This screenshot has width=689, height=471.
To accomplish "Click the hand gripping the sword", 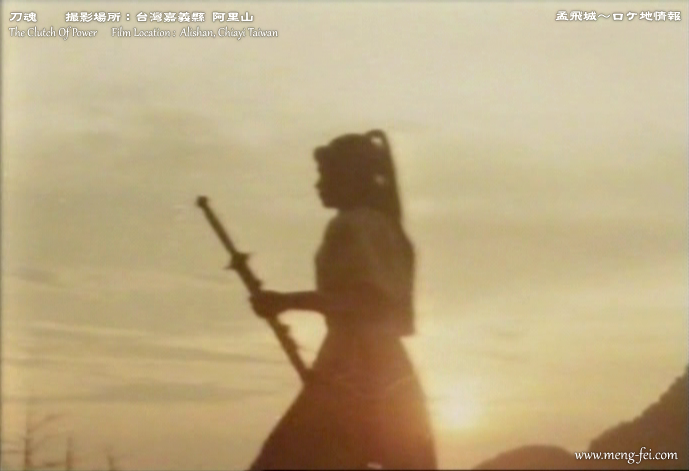I will coord(266,301).
